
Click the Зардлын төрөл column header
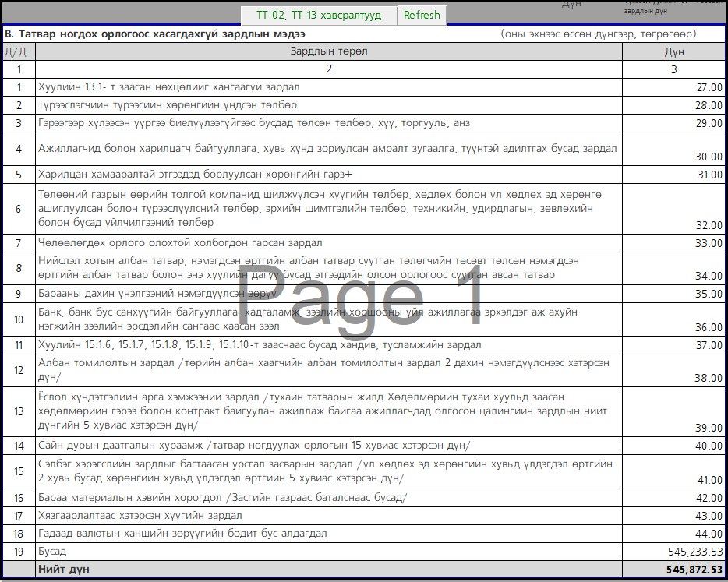tap(329, 51)
